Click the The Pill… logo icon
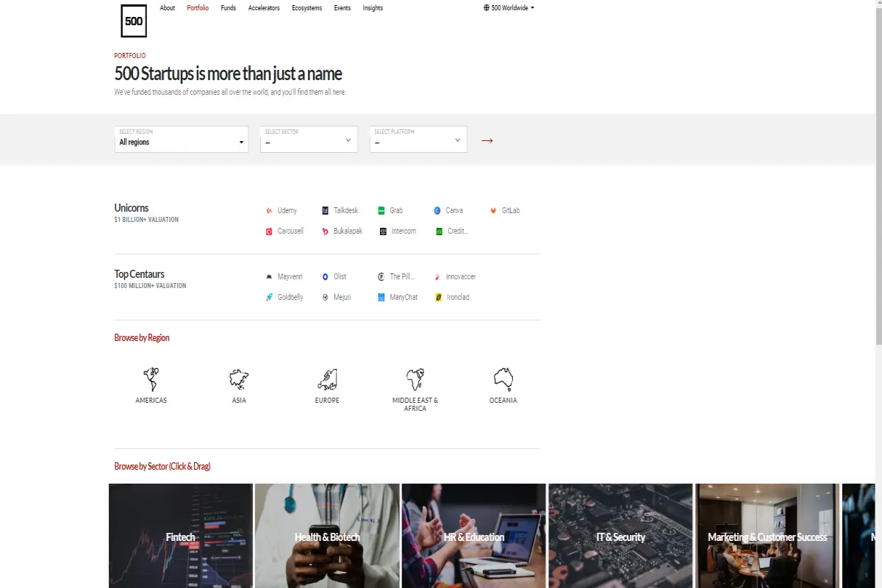882x588 pixels. (381, 277)
